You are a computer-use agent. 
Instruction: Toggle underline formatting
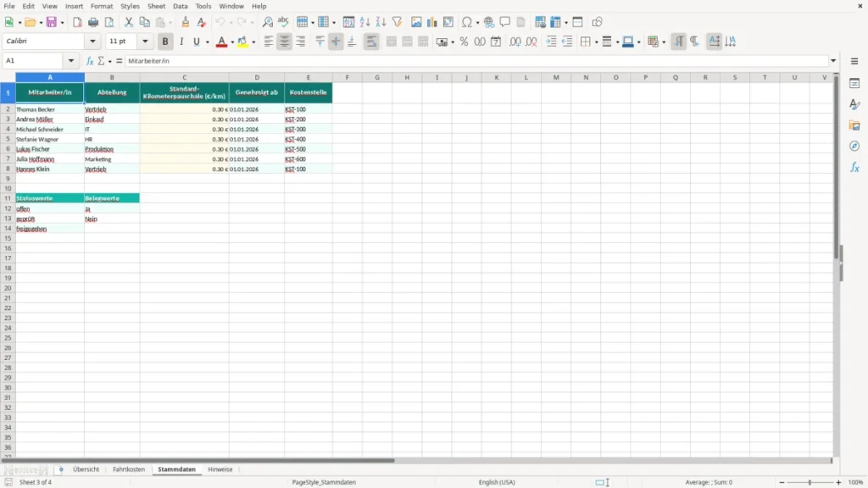(197, 42)
